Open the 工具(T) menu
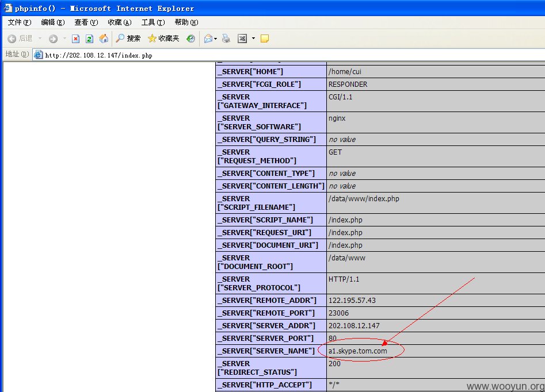The image size is (545, 392). click(x=153, y=22)
